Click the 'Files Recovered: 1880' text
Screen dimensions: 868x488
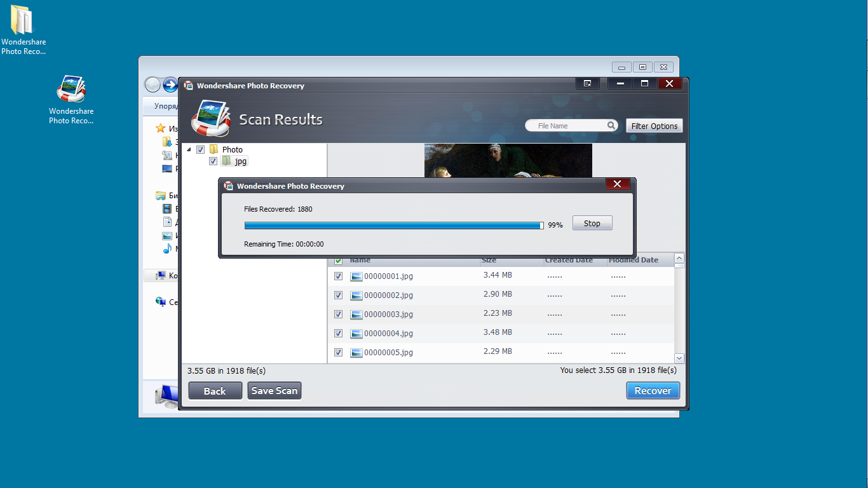278,209
